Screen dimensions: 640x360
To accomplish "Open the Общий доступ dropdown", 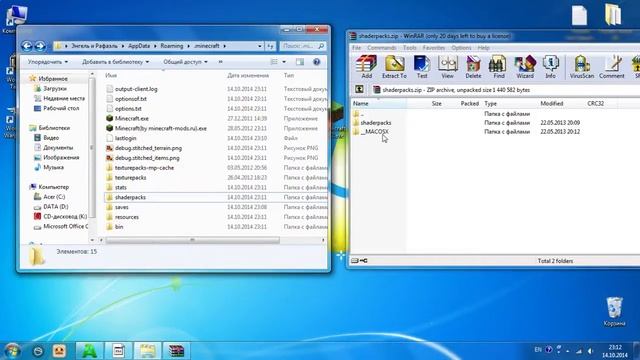I will click(x=185, y=62).
